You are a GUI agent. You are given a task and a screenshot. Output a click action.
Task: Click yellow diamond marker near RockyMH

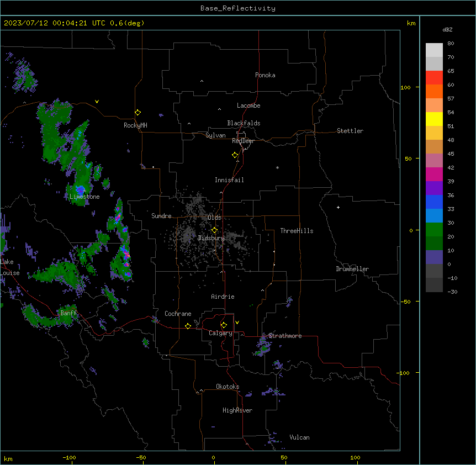(137, 113)
